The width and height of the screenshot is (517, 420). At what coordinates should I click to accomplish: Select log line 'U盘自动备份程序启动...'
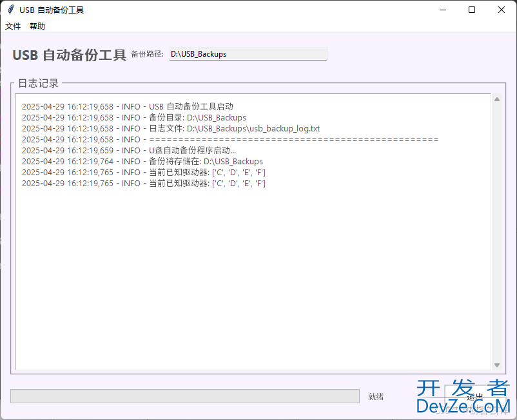point(129,150)
